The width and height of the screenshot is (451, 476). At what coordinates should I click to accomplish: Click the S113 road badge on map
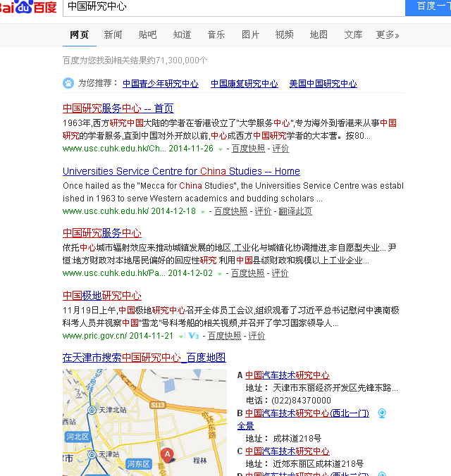point(157,405)
